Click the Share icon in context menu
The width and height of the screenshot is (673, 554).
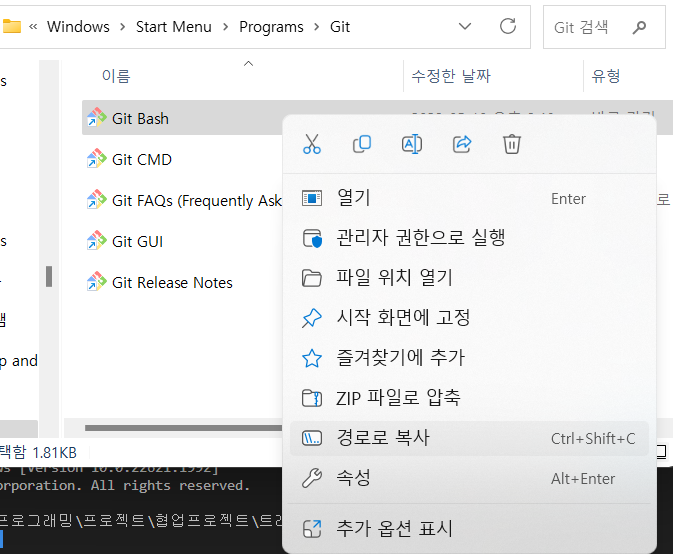point(462,144)
